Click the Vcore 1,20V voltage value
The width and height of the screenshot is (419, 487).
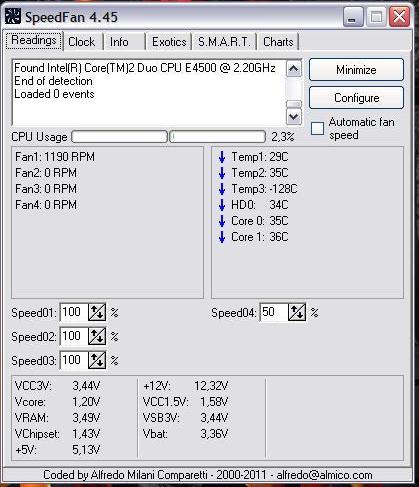pyautogui.click(x=86, y=402)
